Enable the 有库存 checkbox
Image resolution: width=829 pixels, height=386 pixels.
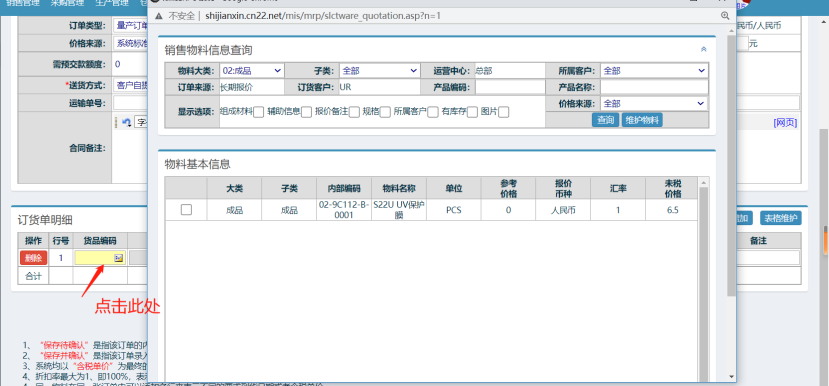click(472, 112)
